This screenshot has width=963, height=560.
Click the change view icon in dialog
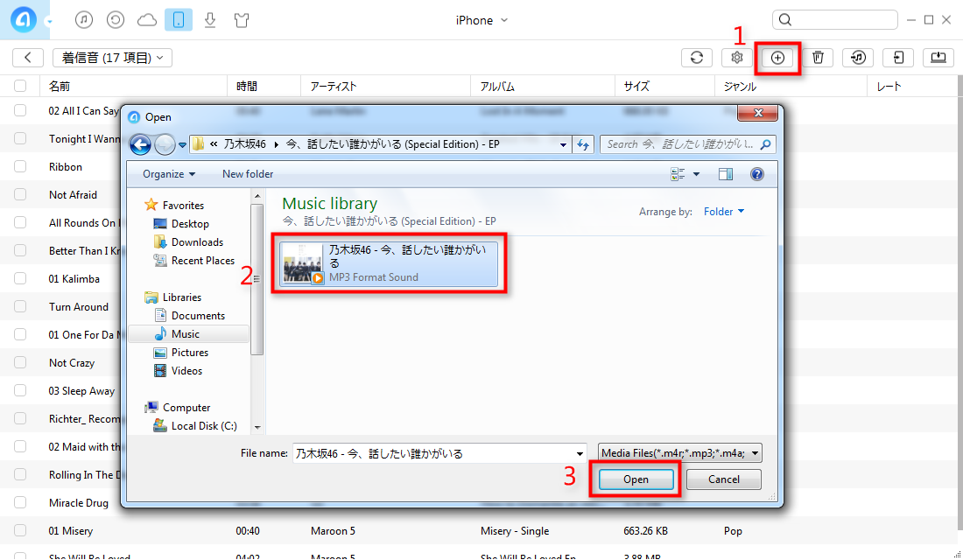678,174
